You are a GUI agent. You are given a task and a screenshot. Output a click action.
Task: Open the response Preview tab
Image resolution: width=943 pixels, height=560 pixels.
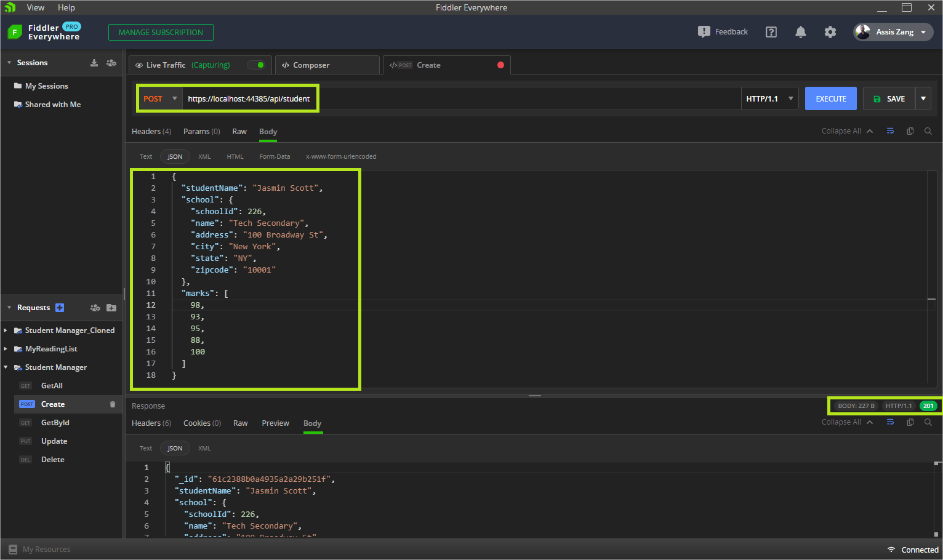(x=275, y=423)
